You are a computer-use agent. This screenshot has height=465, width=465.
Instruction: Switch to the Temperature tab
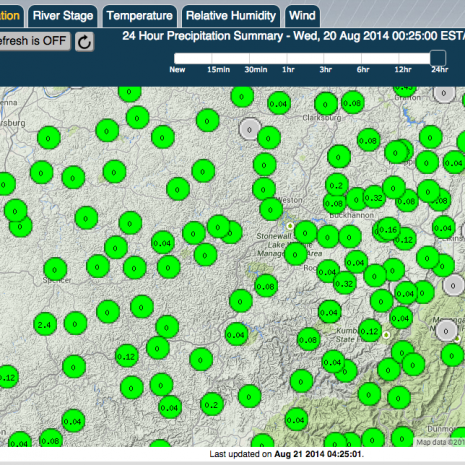click(x=140, y=16)
